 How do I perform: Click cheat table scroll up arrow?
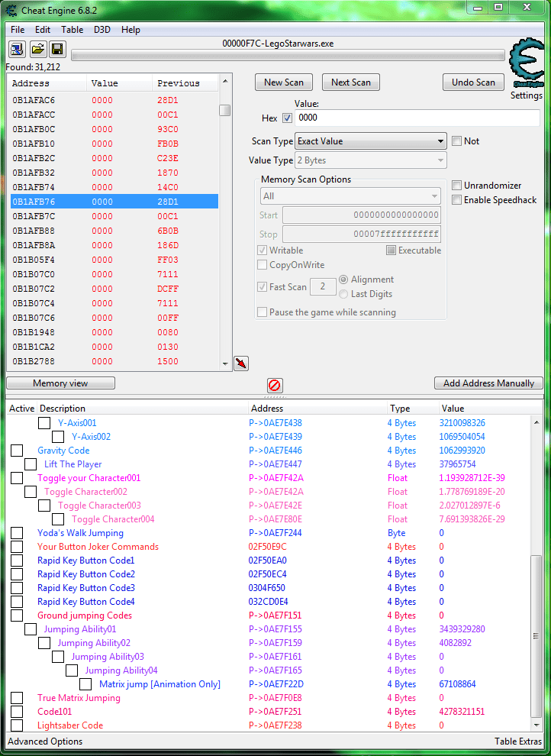(x=536, y=422)
